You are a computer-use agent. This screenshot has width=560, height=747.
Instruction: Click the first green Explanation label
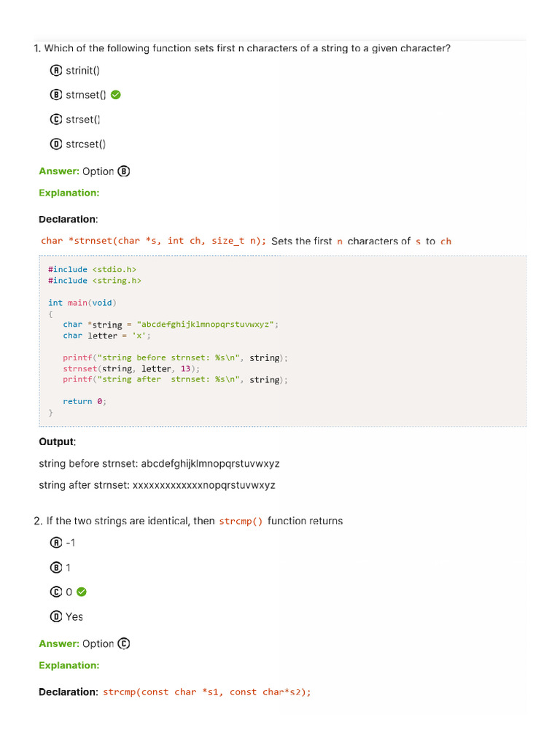coord(69,193)
